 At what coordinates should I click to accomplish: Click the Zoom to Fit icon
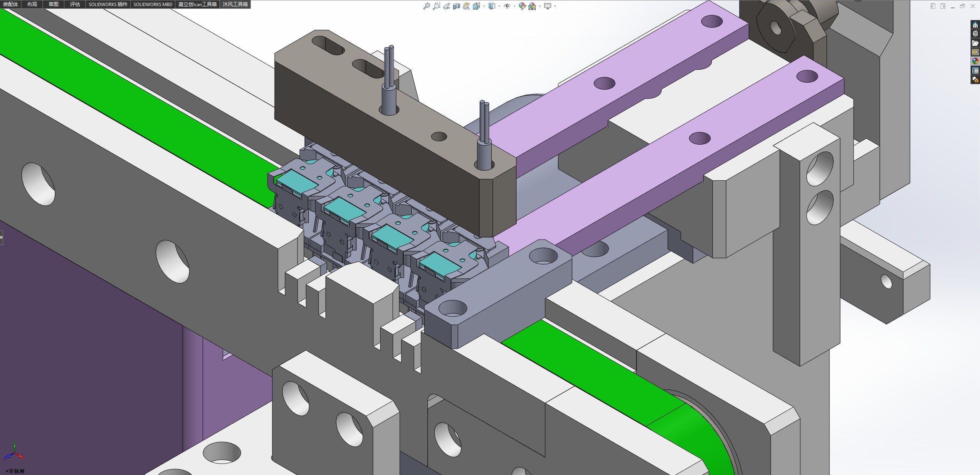(426, 6)
